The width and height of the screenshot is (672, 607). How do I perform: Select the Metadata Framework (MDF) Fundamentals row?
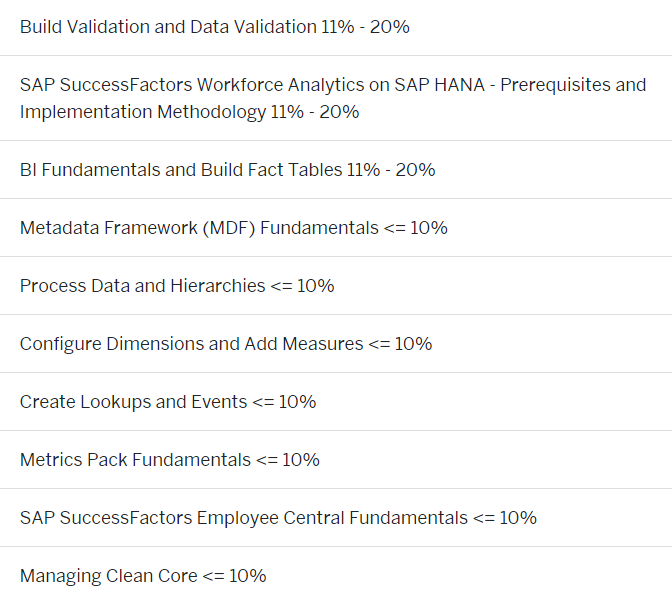(336, 228)
